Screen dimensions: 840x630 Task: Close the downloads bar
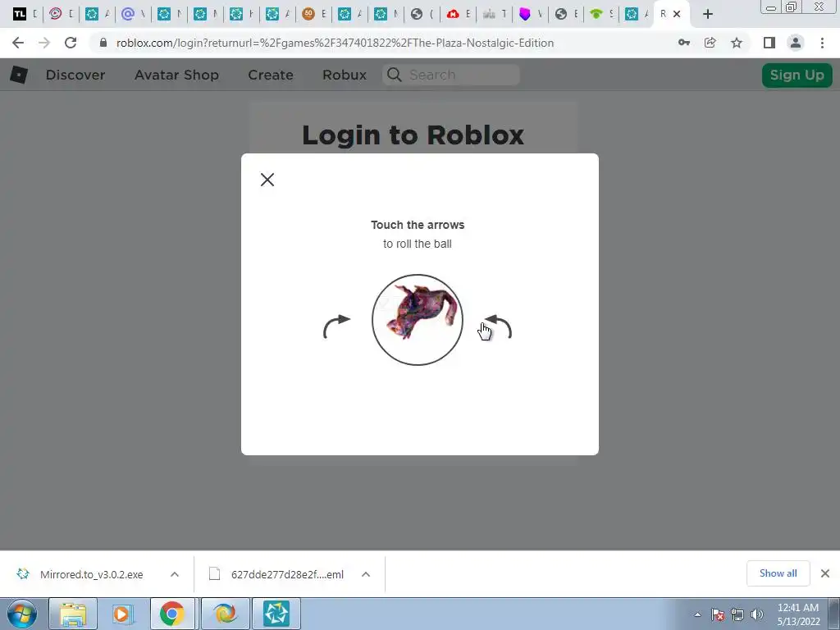pyautogui.click(x=825, y=573)
